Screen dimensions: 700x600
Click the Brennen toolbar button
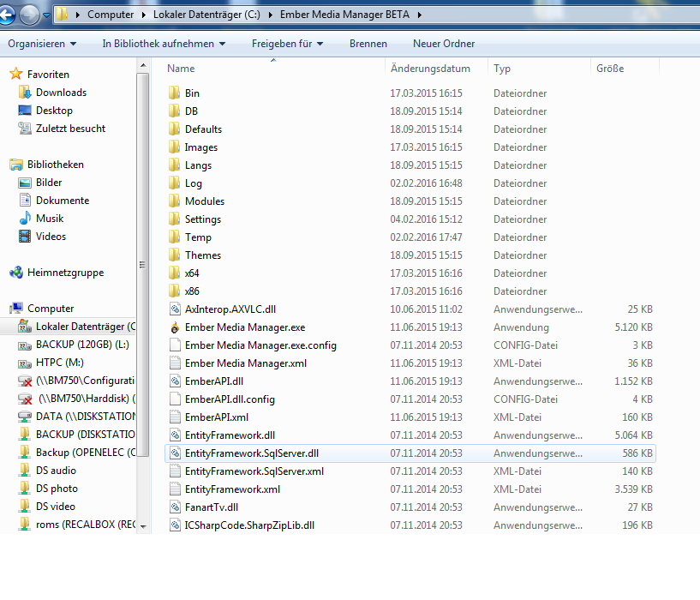(x=368, y=44)
